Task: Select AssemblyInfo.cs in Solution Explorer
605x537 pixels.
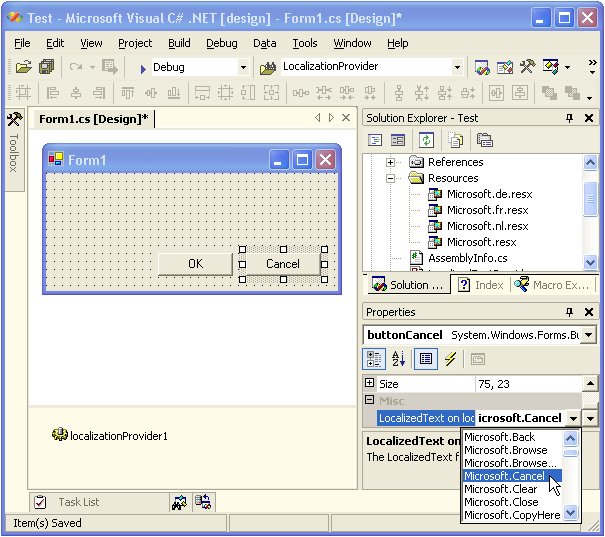Action: tap(468, 258)
